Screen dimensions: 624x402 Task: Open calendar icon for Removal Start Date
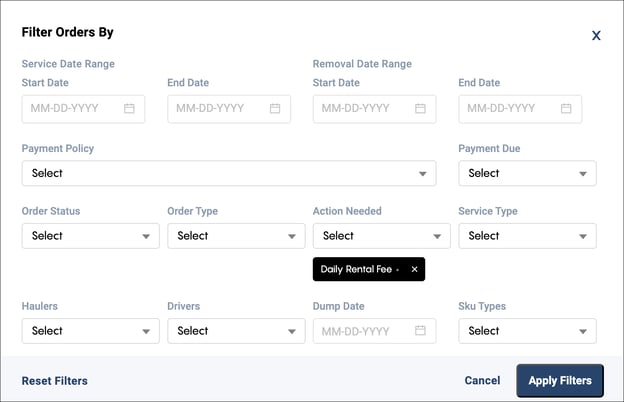click(420, 108)
